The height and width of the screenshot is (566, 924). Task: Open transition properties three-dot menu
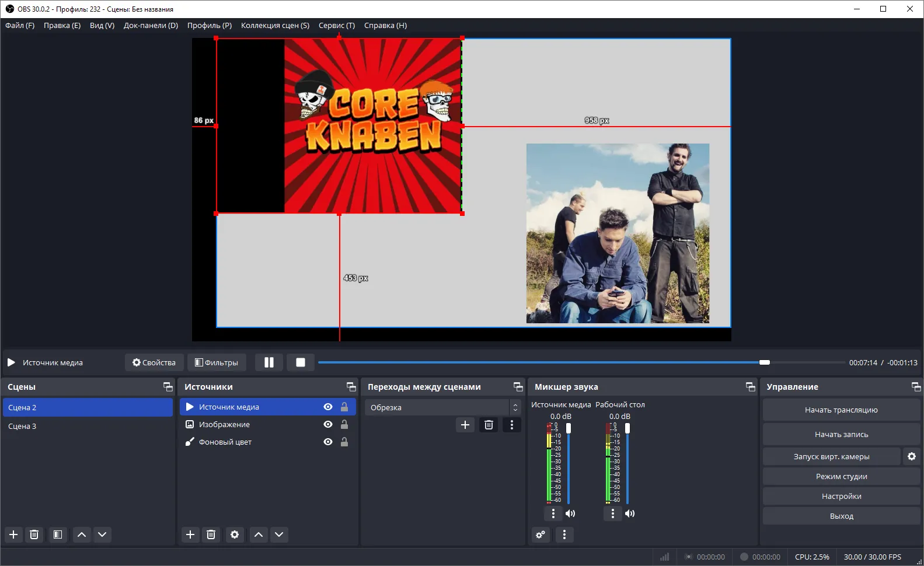(512, 425)
